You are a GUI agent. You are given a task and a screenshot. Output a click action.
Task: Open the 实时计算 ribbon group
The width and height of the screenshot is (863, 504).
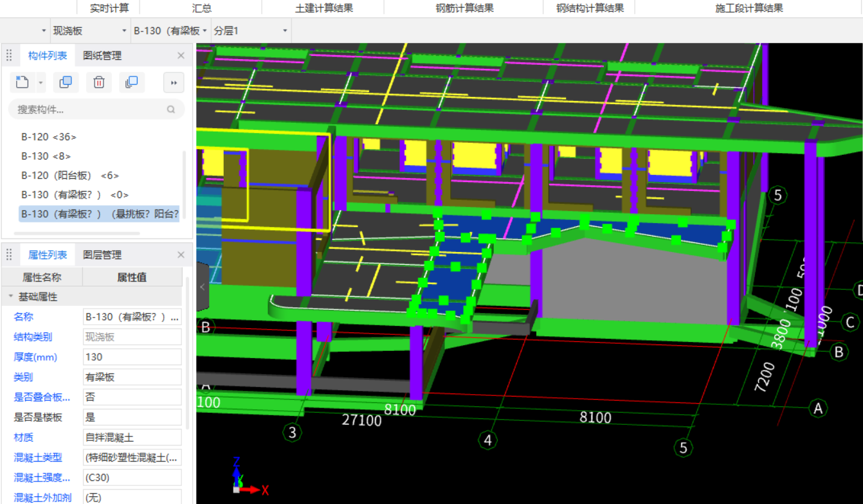click(109, 8)
